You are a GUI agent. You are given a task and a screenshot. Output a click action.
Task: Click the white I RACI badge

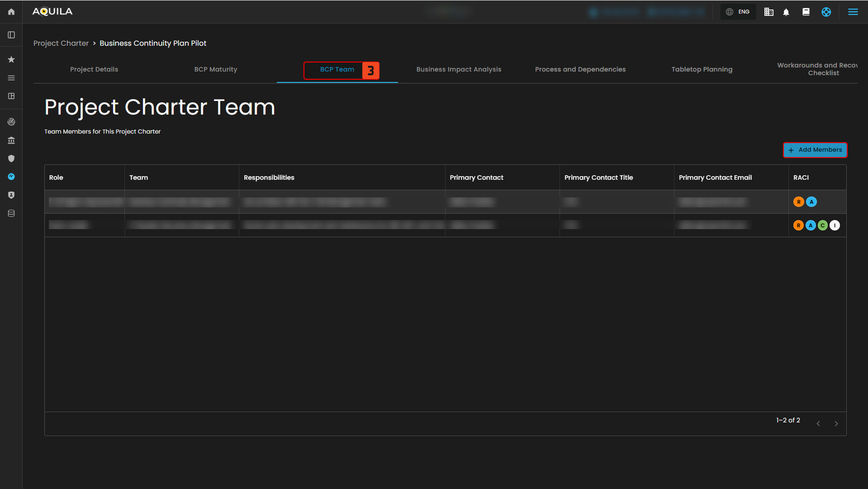click(x=835, y=225)
